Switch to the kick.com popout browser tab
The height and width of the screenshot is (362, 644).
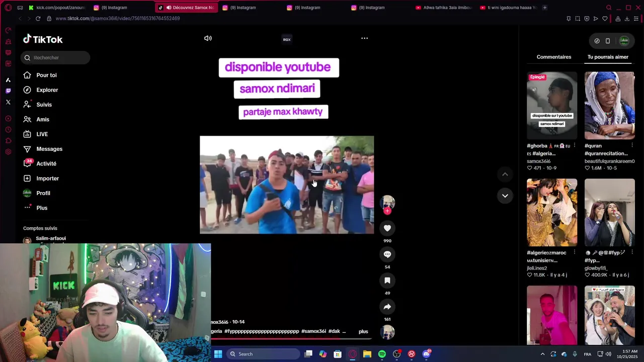[57, 8]
